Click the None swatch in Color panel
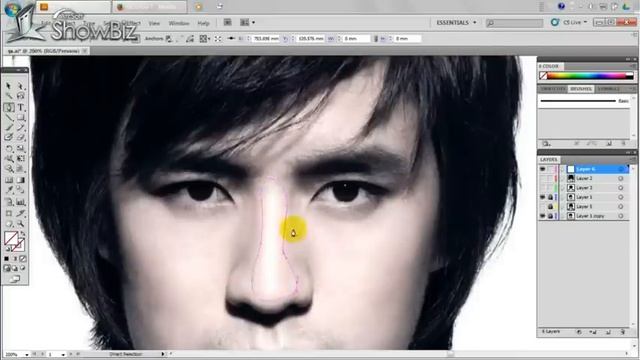The image size is (640, 360). 543,76
